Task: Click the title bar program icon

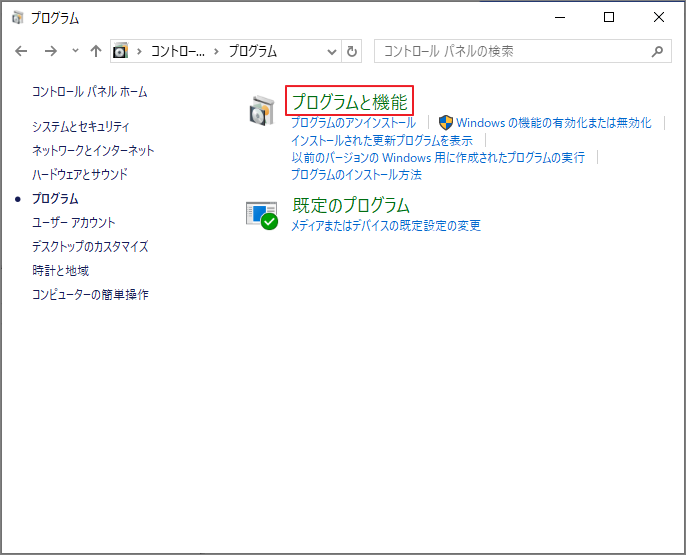Action: 18,18
